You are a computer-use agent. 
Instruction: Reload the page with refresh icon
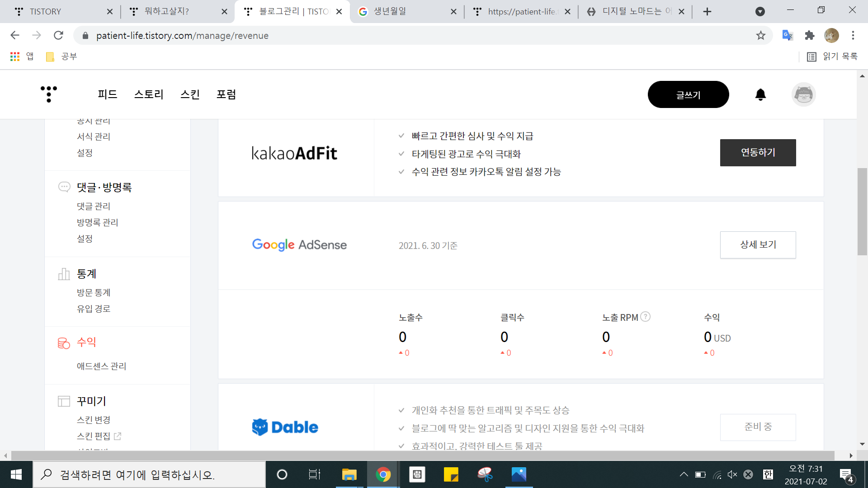click(x=58, y=35)
